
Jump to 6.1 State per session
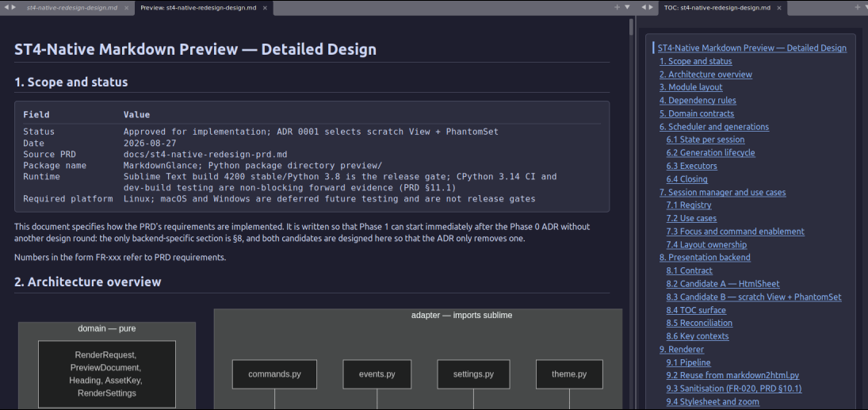(705, 140)
